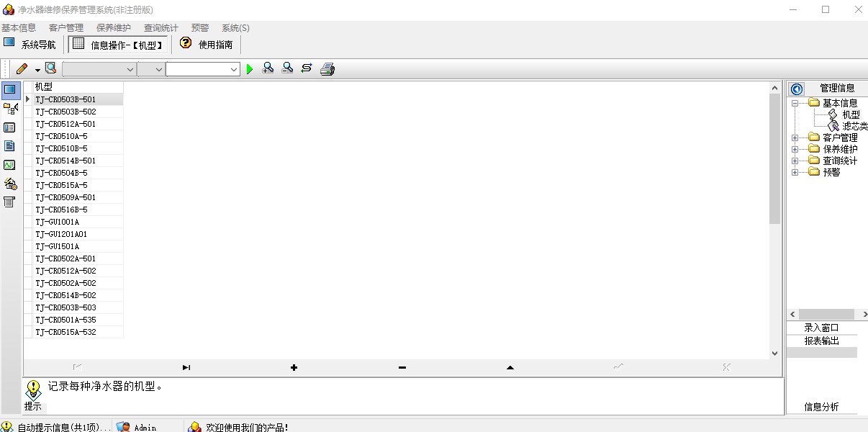868x432 pixels.
Task: Click the 使用指南 button
Action: tap(207, 45)
